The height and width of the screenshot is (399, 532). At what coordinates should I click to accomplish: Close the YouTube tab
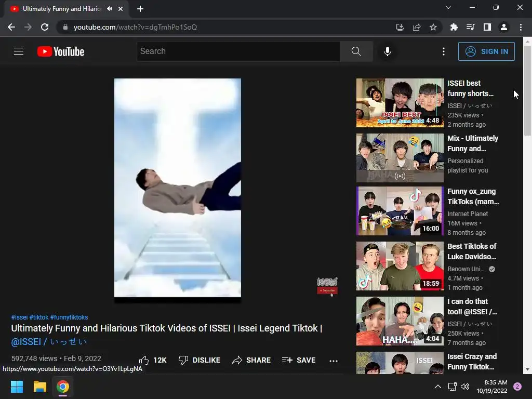tap(121, 9)
